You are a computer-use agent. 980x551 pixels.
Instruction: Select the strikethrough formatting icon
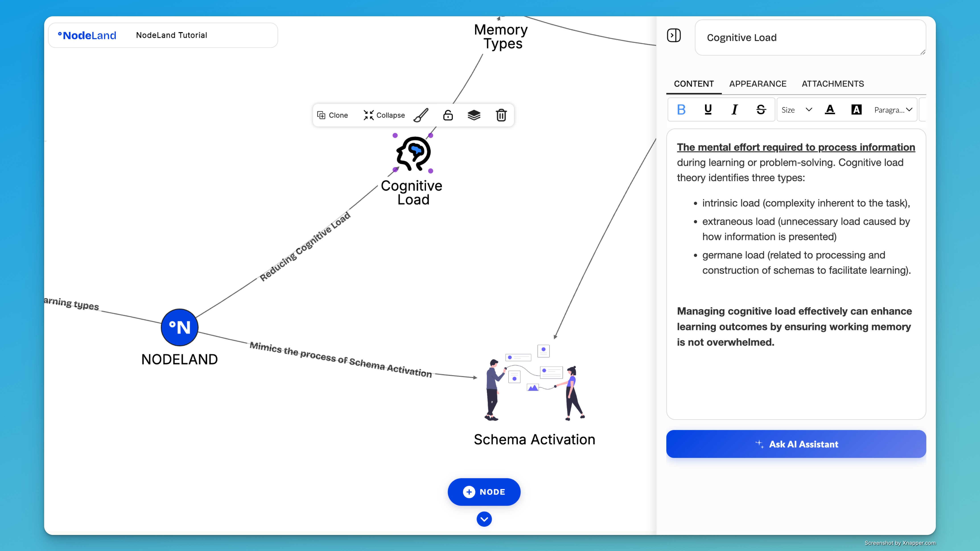point(761,110)
